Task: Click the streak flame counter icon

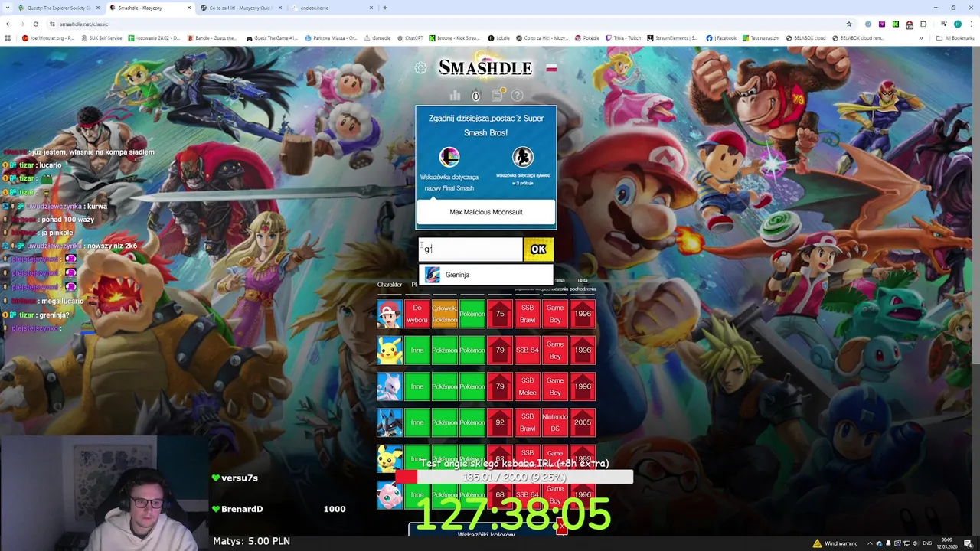Action: [475, 96]
